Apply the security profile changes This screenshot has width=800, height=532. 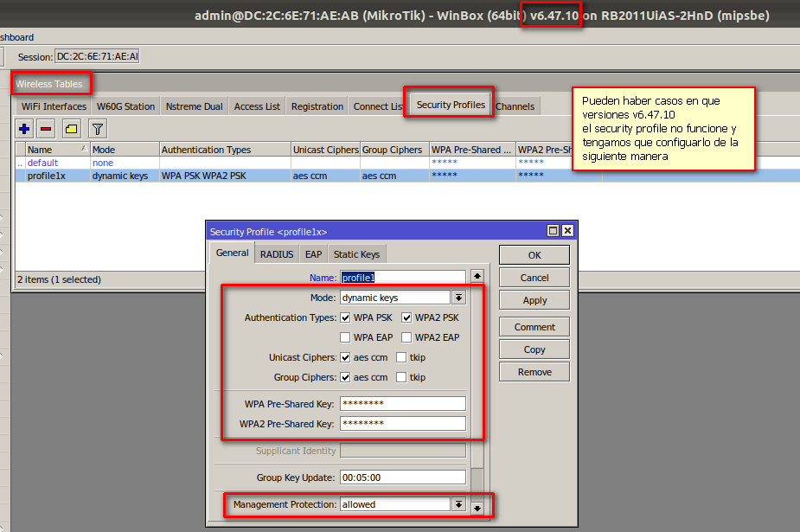pyautogui.click(x=533, y=301)
